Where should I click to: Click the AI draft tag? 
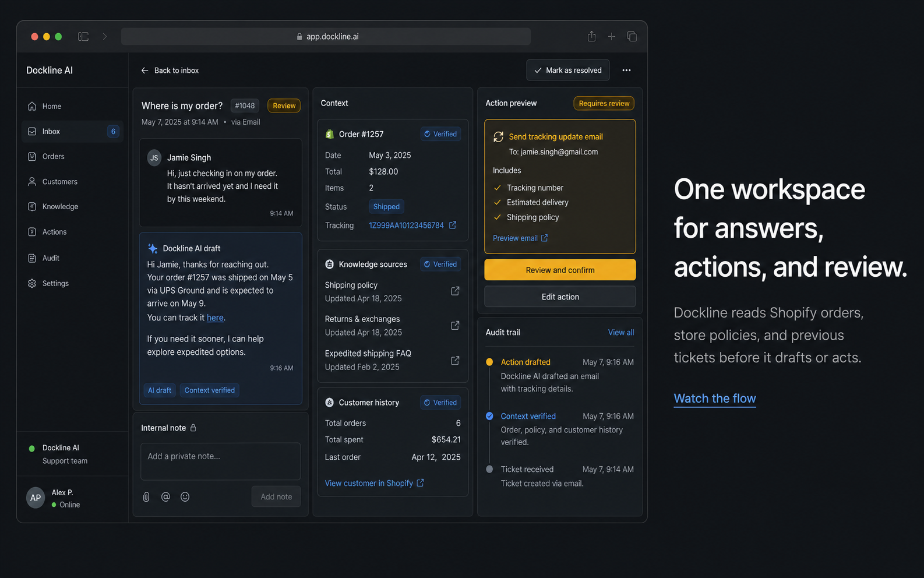160,390
